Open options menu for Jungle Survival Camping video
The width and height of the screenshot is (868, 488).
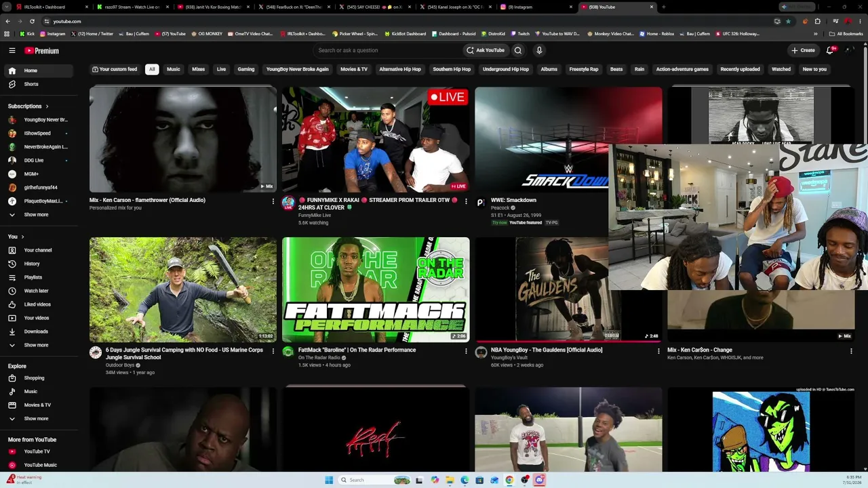(273, 351)
